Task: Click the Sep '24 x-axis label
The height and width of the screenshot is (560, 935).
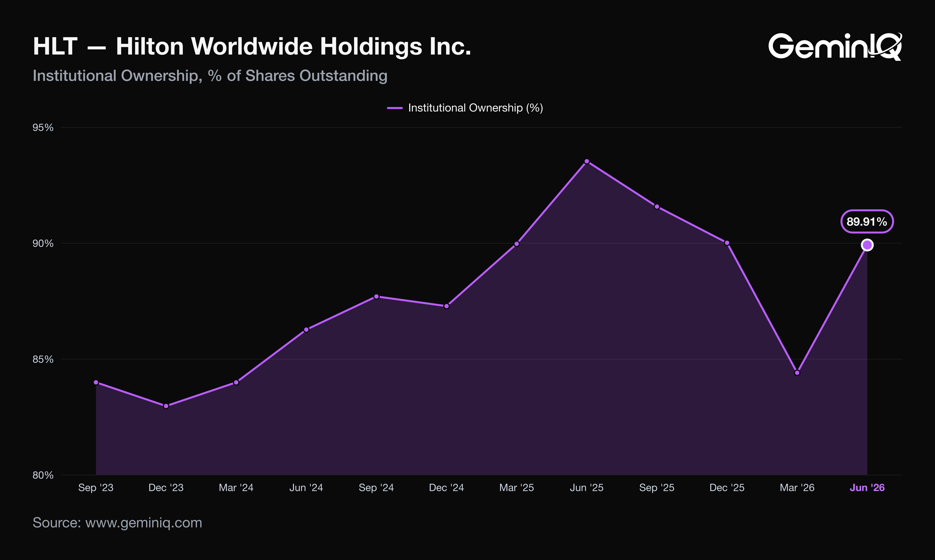Action: pyautogui.click(x=376, y=488)
